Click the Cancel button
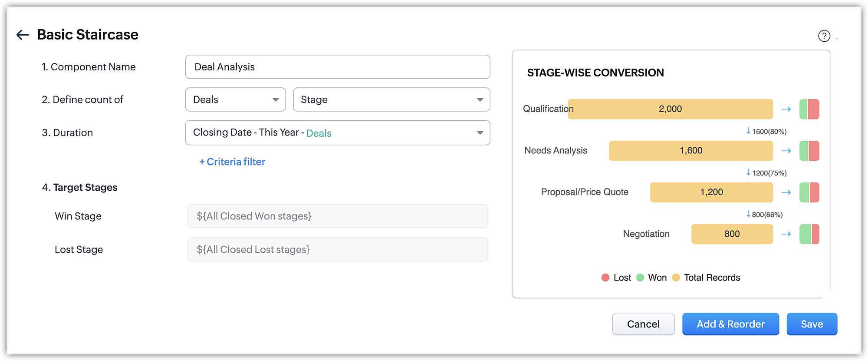 [643, 324]
